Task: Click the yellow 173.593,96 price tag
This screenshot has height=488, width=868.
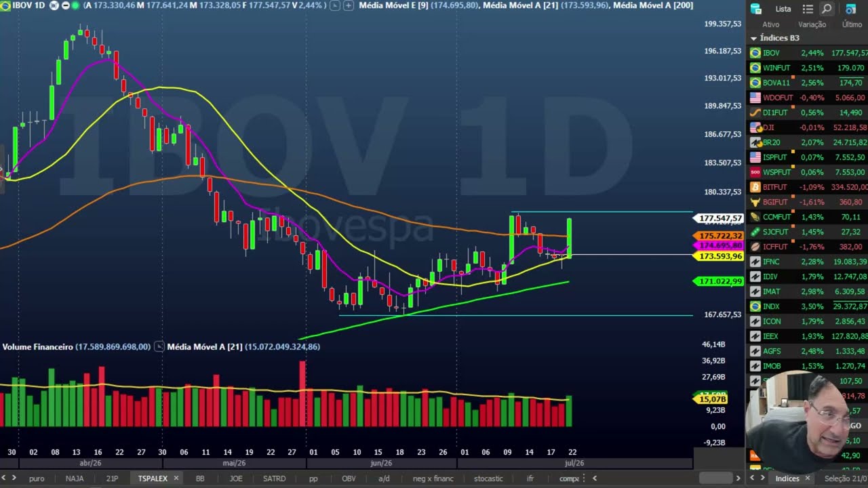Action: (x=719, y=256)
